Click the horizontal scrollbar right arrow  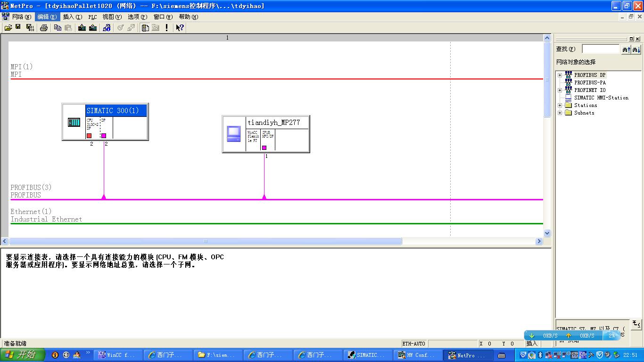click(539, 241)
